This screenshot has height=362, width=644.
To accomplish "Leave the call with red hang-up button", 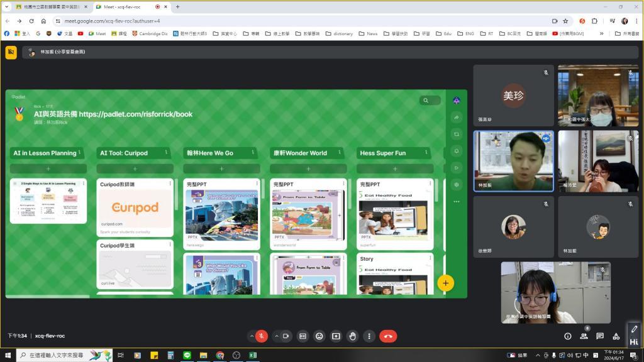I will pos(388,336).
